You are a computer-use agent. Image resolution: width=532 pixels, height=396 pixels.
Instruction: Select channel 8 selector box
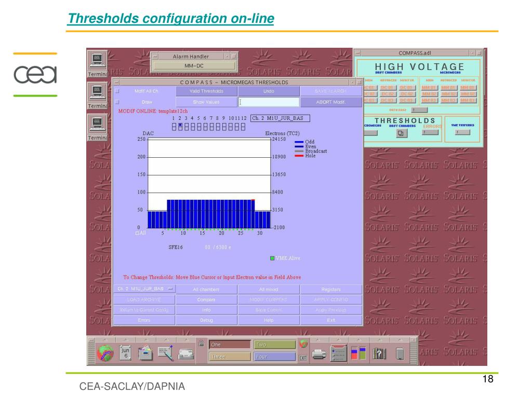[x=218, y=127]
